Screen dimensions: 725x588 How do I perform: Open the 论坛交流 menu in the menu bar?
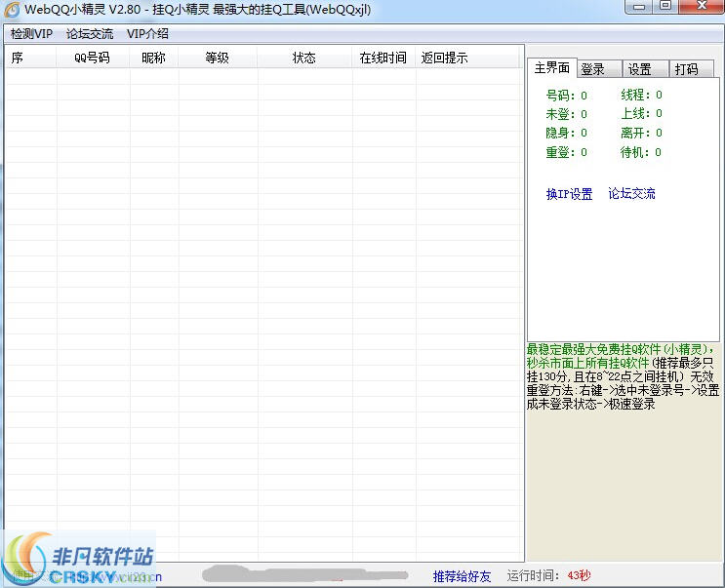89,34
